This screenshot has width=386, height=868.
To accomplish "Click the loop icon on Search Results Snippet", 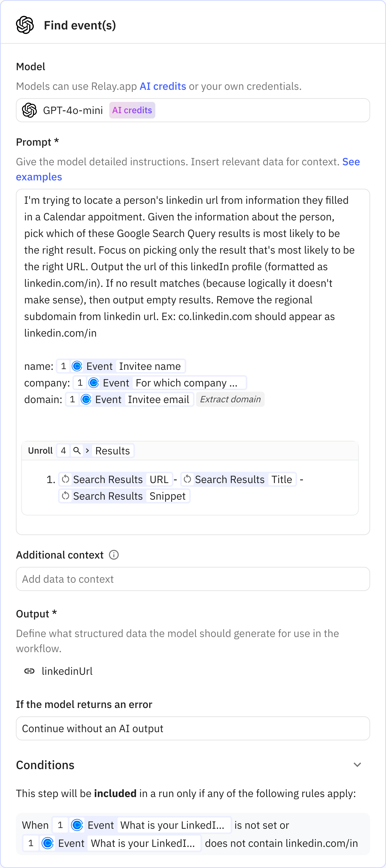I will point(66,496).
